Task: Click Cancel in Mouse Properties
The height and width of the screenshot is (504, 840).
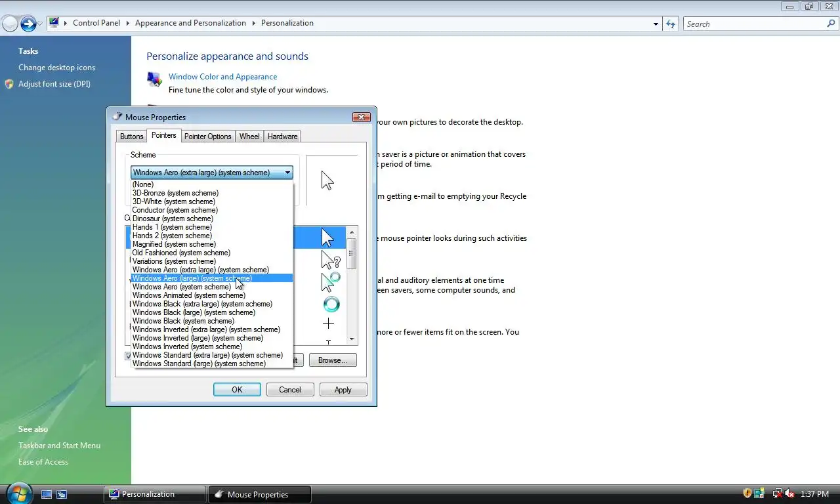Action: pos(290,390)
